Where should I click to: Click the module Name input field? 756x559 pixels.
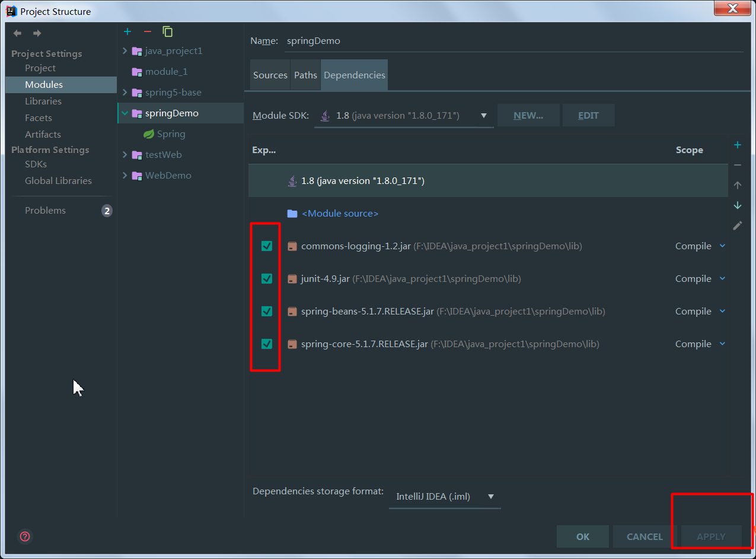coord(513,41)
